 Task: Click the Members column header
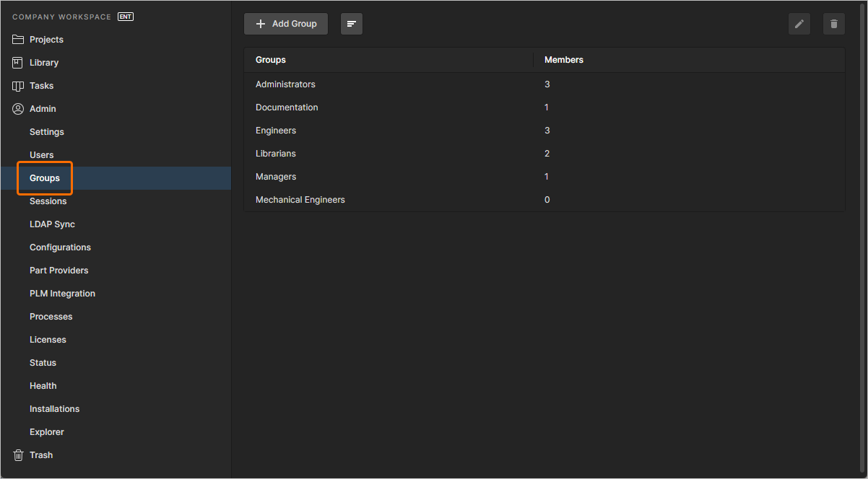[x=564, y=59]
